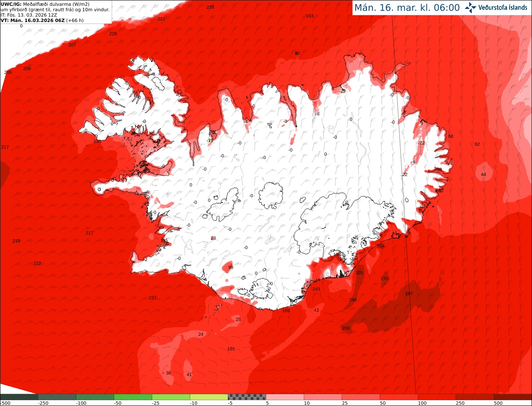Click the flux value 62 east of Iceland
The height and width of the screenshot is (406, 532).
pos(477,144)
